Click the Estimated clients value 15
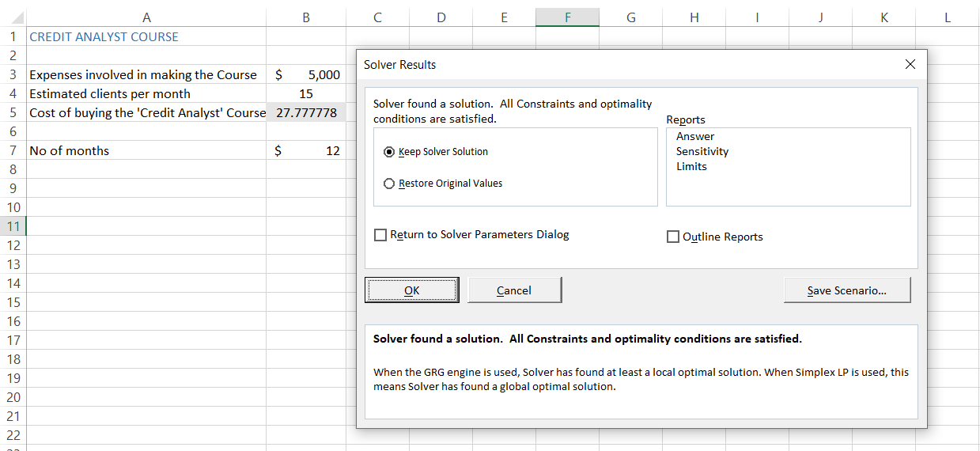 (306, 94)
